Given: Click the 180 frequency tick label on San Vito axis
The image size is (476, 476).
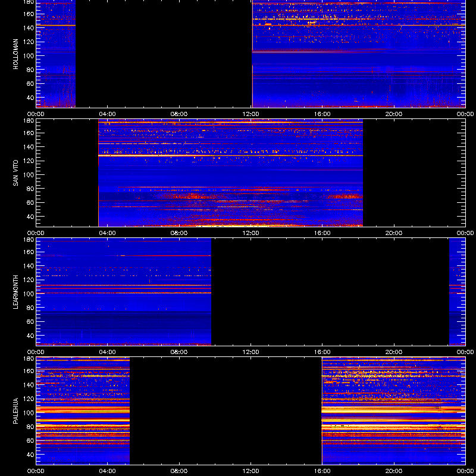Looking at the screenshot, I should [x=29, y=121].
